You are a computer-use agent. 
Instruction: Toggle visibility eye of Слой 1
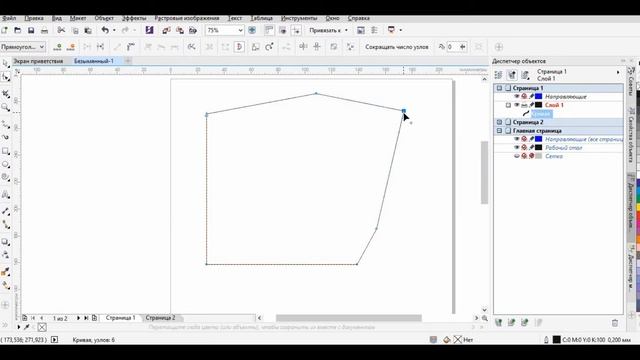517,105
